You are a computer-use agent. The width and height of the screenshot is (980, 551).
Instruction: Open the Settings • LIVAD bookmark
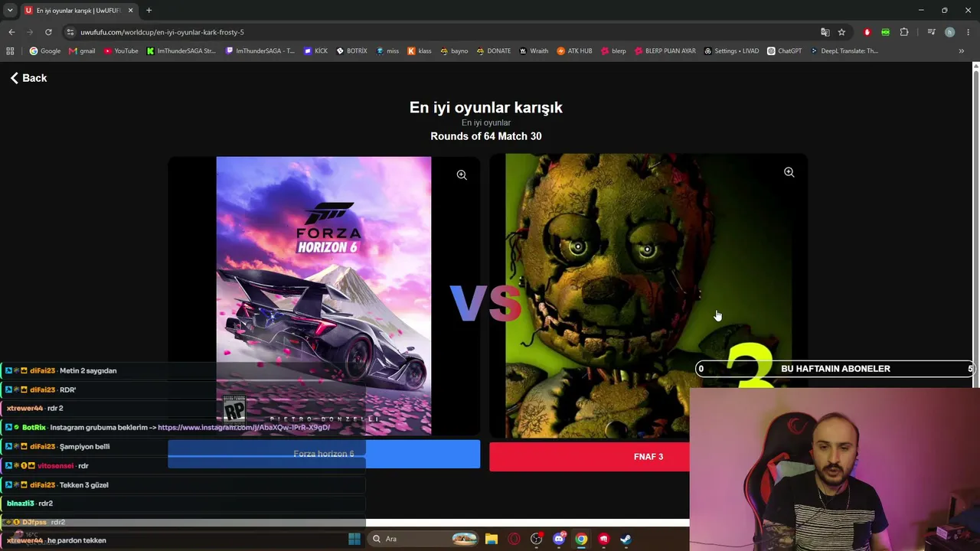(731, 51)
